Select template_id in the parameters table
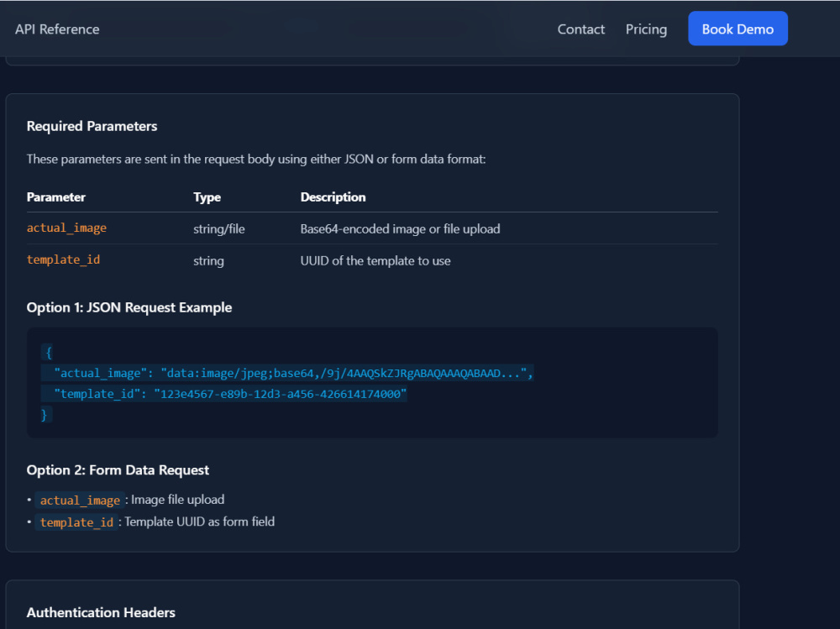Screen dimensions: 840x629 pyautogui.click(x=63, y=259)
